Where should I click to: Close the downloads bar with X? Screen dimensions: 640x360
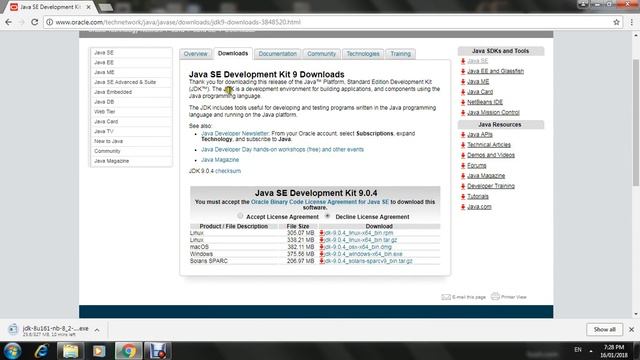631,329
